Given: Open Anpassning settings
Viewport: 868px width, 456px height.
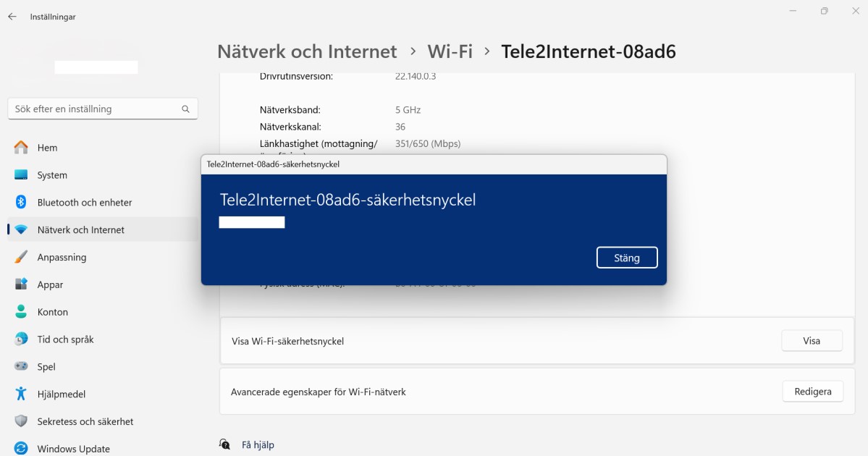Looking at the screenshot, I should 103,258.
